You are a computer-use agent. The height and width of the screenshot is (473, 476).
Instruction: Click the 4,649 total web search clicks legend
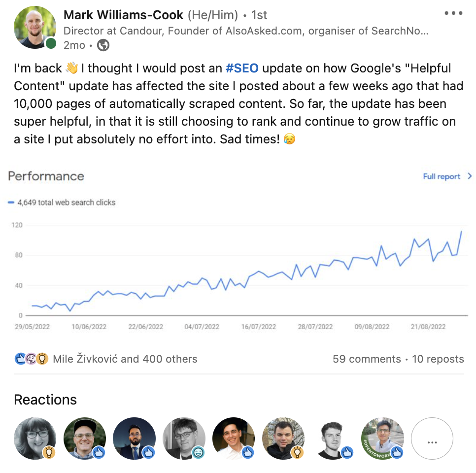click(x=65, y=202)
